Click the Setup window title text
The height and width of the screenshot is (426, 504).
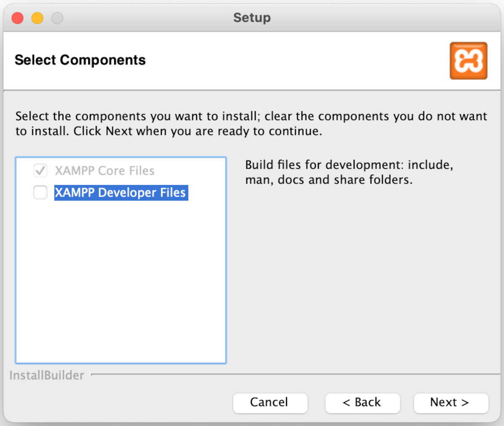(252, 18)
